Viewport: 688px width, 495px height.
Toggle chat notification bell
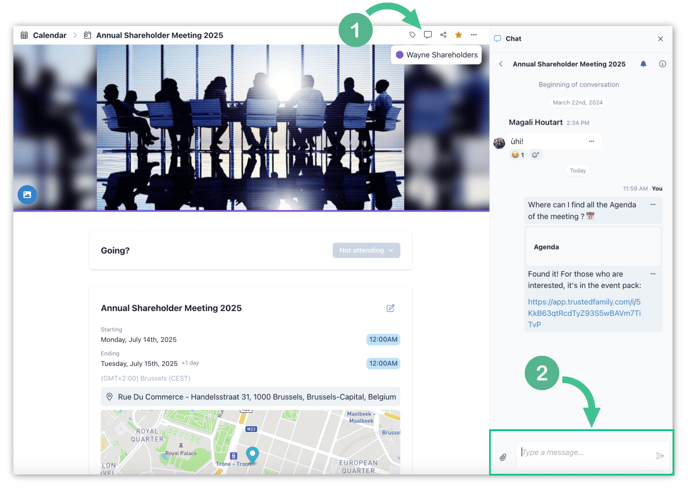point(643,64)
